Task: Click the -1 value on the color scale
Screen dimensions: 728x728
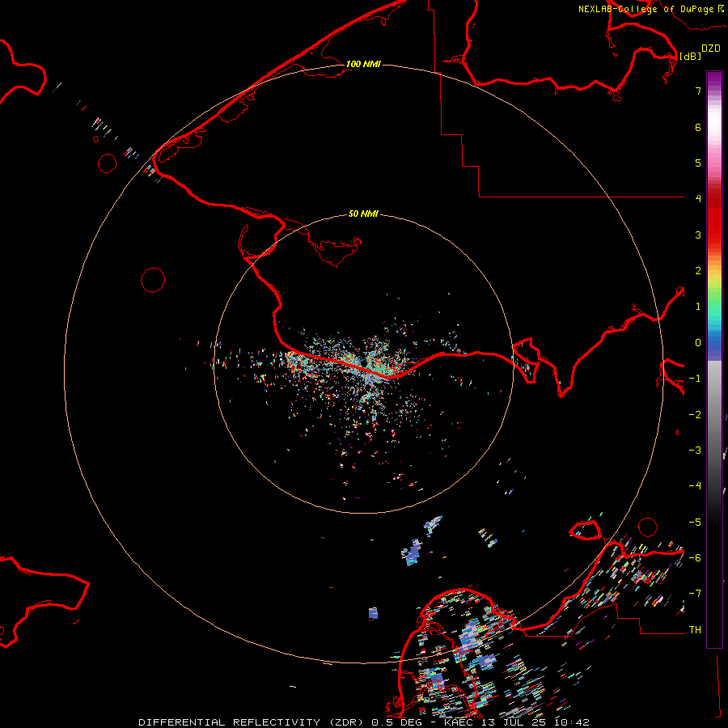Action: click(x=695, y=379)
